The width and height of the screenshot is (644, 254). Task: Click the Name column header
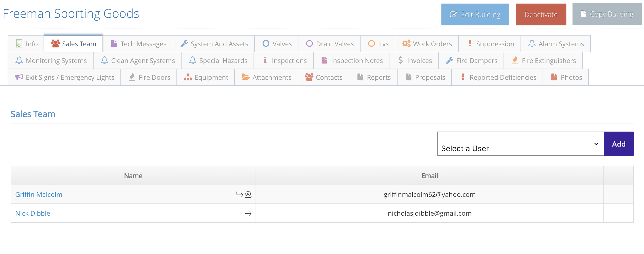pos(133,176)
